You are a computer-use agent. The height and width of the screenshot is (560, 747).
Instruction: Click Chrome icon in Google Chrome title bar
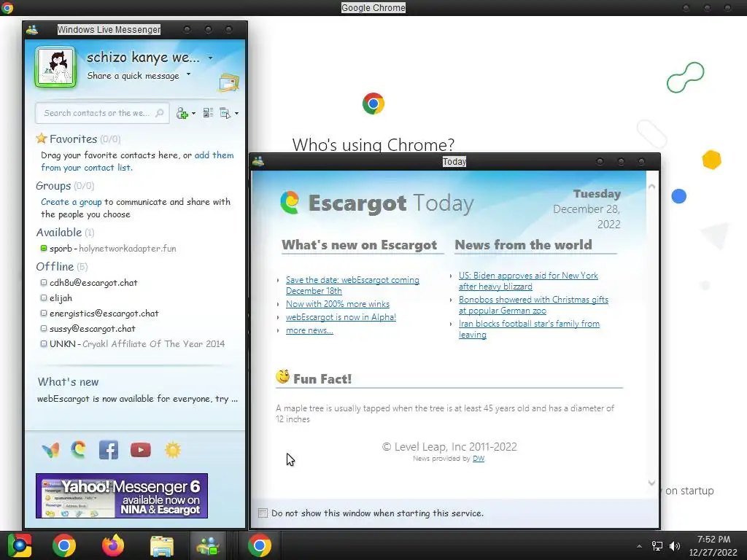coord(7,7)
